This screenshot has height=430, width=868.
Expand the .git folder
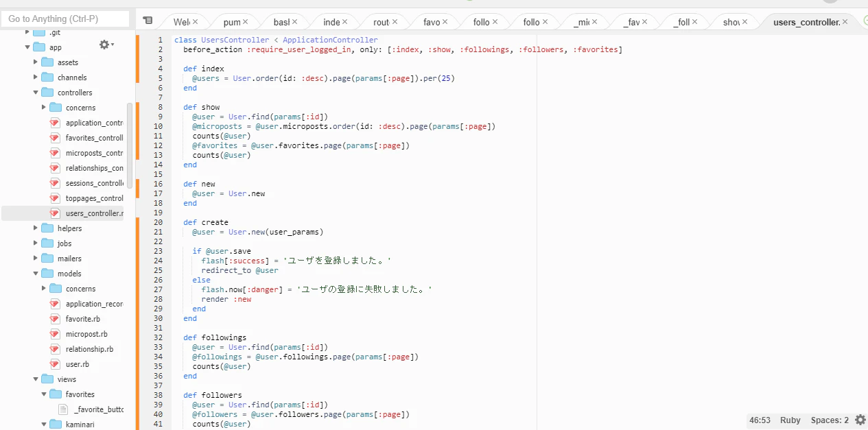pos(27,32)
